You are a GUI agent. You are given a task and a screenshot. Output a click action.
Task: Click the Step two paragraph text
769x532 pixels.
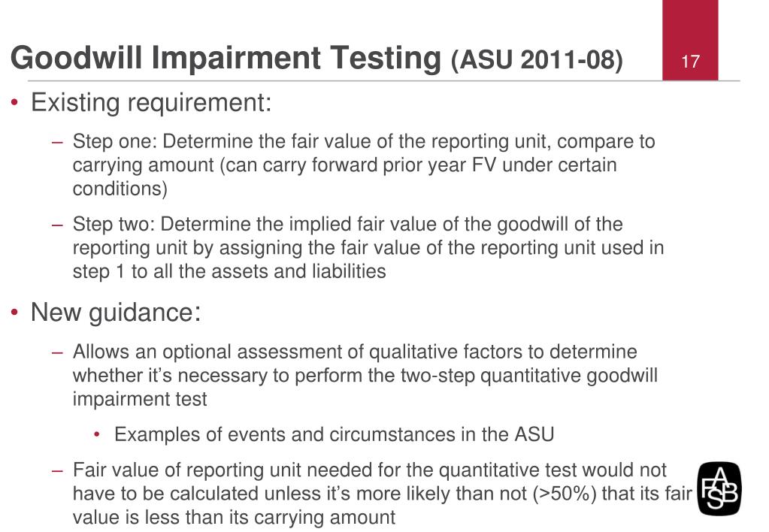368,248
